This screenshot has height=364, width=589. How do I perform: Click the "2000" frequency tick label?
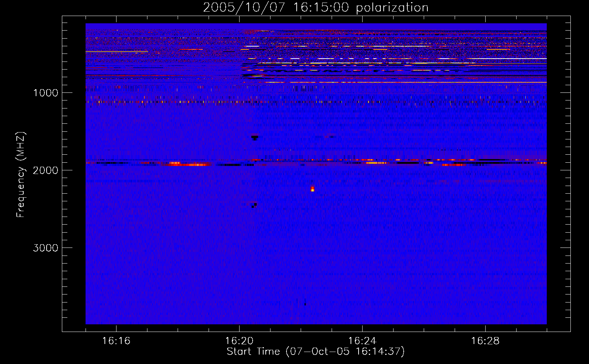tap(46, 170)
